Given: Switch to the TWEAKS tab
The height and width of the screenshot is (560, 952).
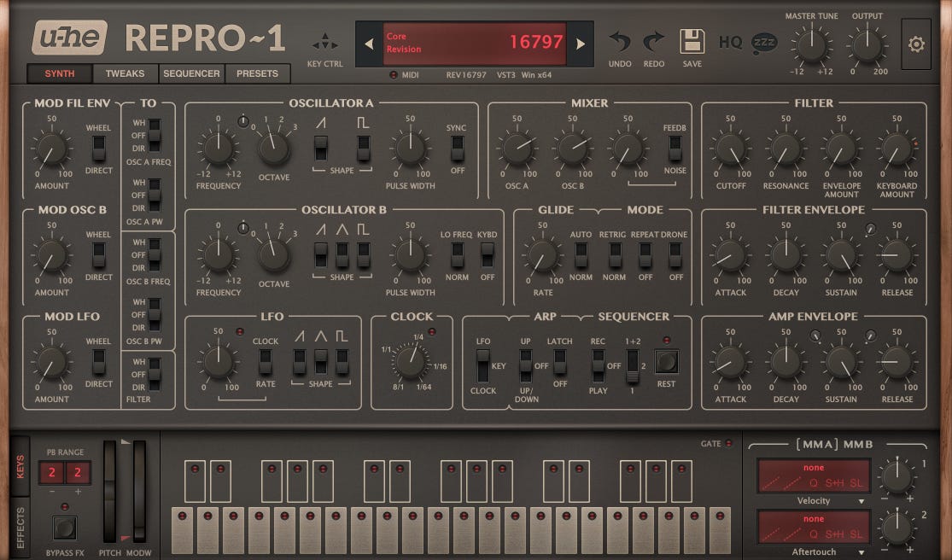Looking at the screenshot, I should pos(125,73).
